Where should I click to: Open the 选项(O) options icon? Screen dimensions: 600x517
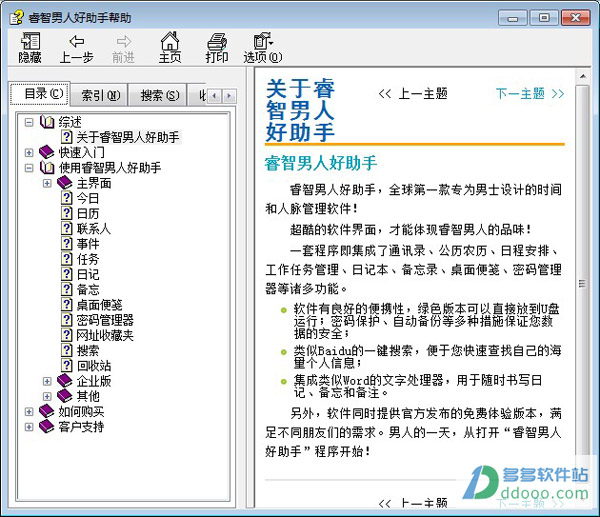tap(262, 41)
